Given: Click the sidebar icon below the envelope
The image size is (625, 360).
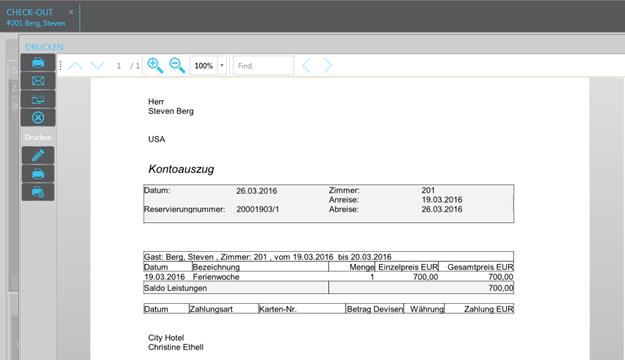Looking at the screenshot, I should [x=38, y=99].
